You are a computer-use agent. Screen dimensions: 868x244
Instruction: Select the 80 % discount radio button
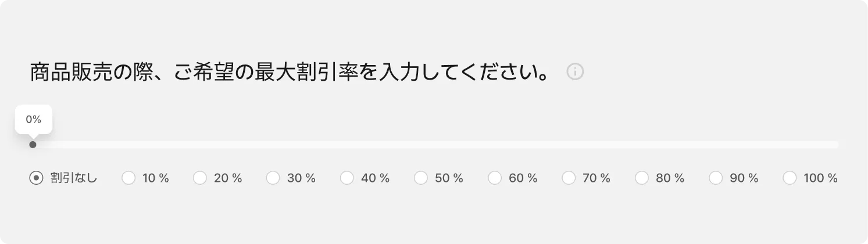[642, 178]
